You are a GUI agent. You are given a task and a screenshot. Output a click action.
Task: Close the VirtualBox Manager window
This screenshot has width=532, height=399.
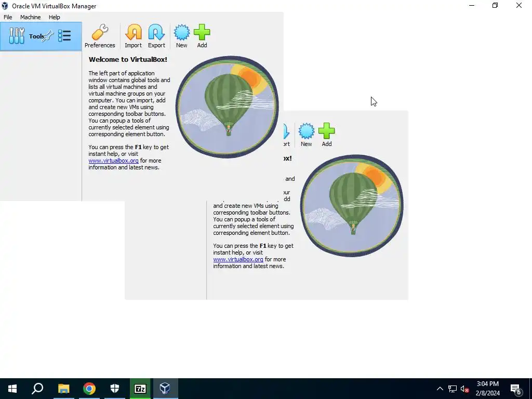click(519, 5)
